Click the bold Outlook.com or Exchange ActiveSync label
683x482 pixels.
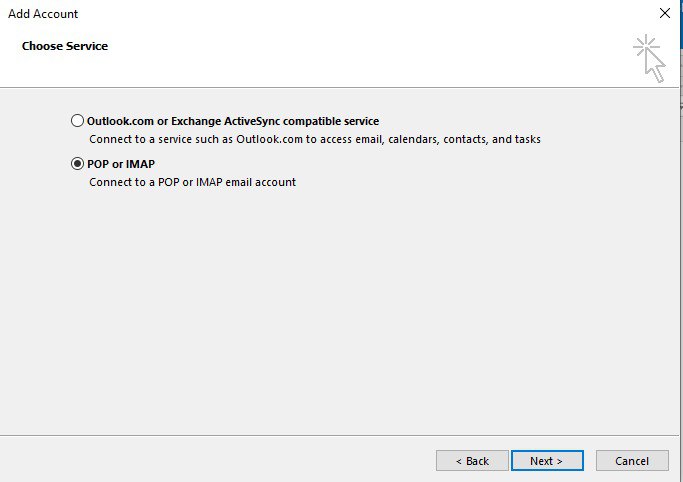(x=233, y=121)
